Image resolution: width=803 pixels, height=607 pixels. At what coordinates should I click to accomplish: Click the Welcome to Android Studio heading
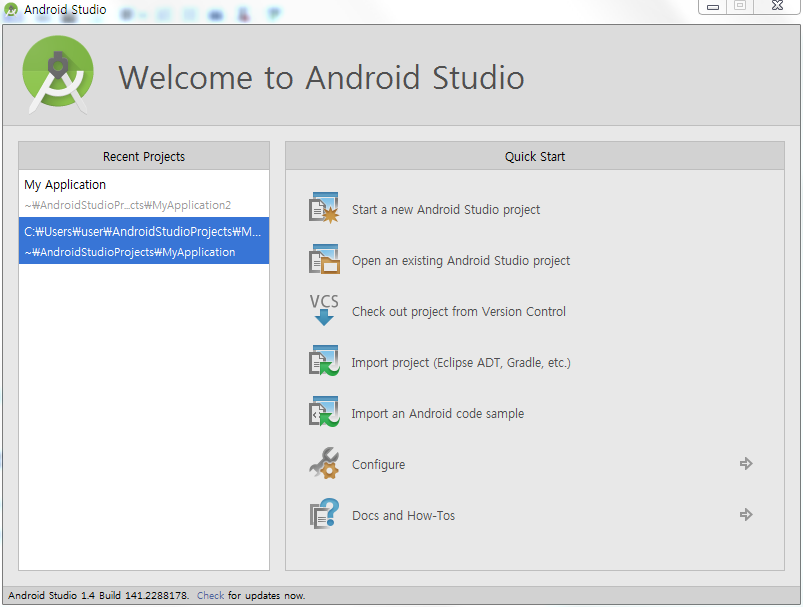pyautogui.click(x=321, y=78)
